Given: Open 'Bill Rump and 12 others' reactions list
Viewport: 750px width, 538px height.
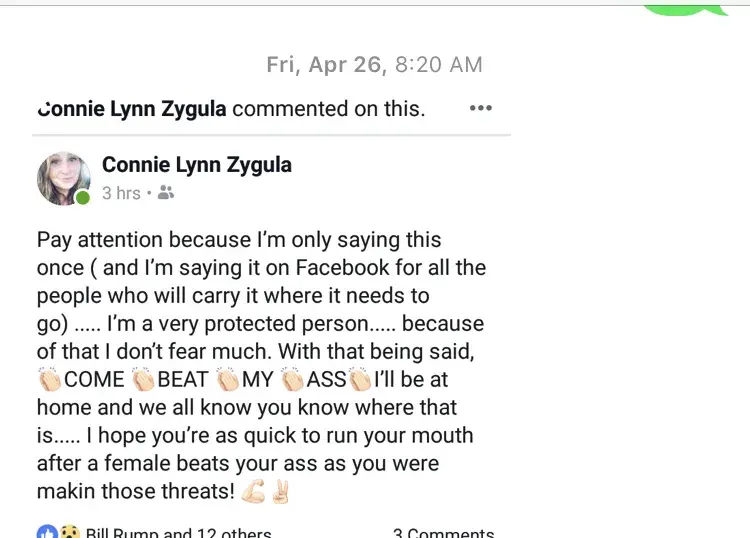Looking at the screenshot, I should point(178,533).
